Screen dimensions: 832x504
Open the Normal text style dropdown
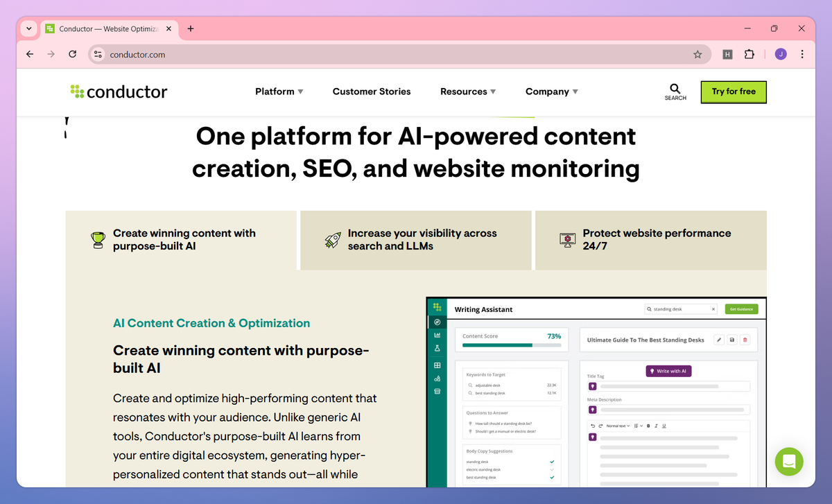[618, 426]
